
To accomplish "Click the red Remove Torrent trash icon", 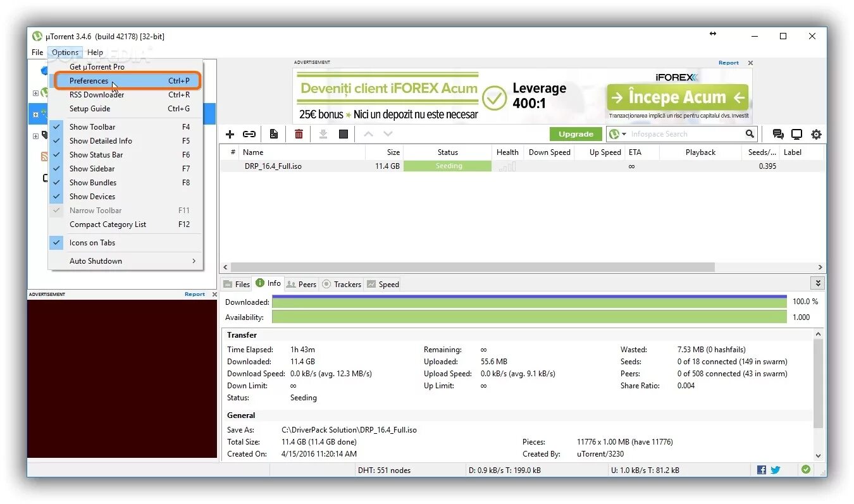I will pos(299,134).
